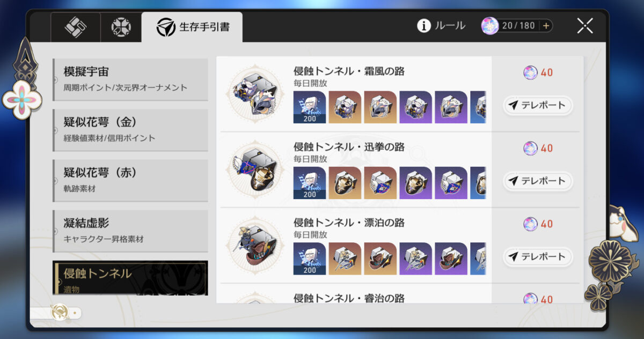Select 疑似花萼（金） category
The width and height of the screenshot is (644, 339).
pos(130,130)
